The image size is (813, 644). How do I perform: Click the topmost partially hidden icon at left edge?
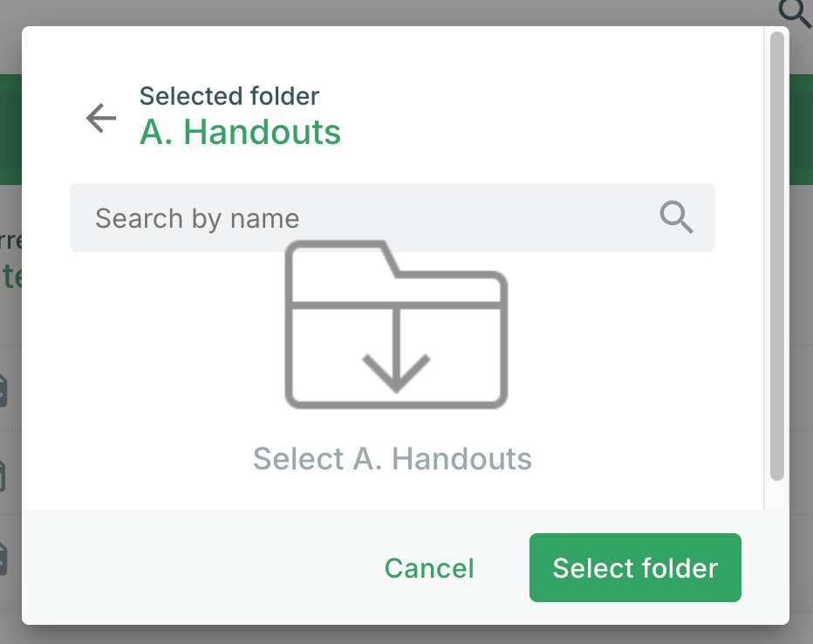(x=3, y=389)
